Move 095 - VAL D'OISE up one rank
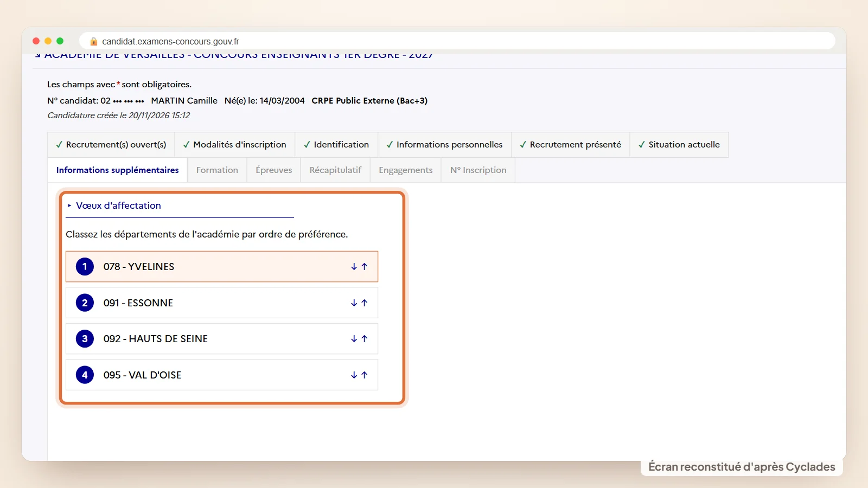 click(x=365, y=375)
